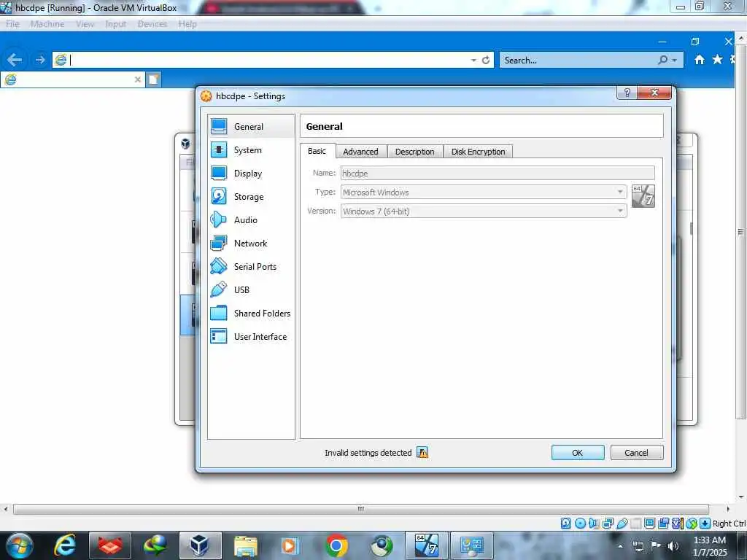Open the VirtualBox View menu
Viewport: 747px width, 560px height.
(x=85, y=24)
